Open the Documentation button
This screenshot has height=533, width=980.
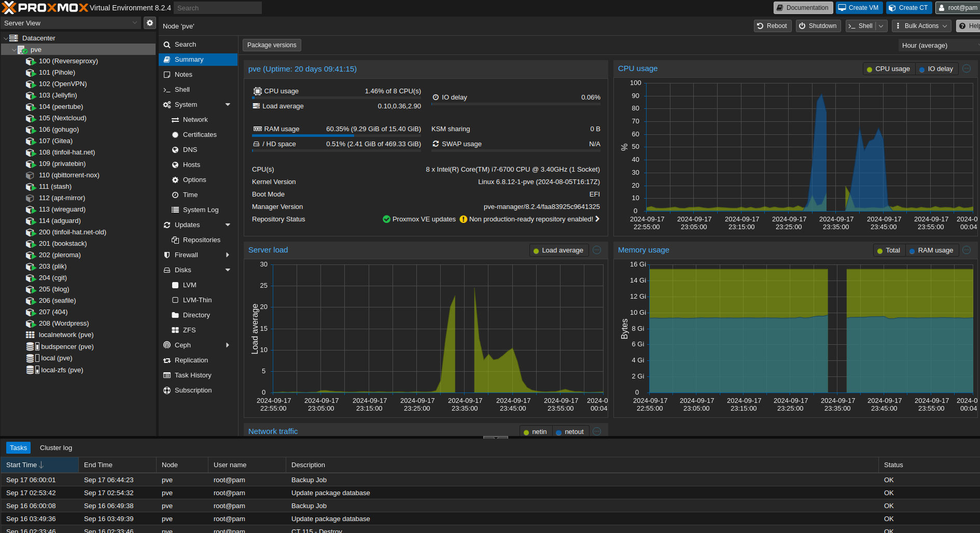coord(803,8)
